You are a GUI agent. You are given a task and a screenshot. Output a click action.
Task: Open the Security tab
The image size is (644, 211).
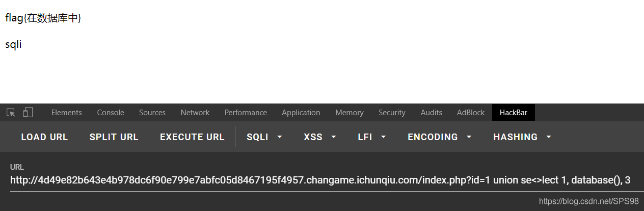pos(392,113)
